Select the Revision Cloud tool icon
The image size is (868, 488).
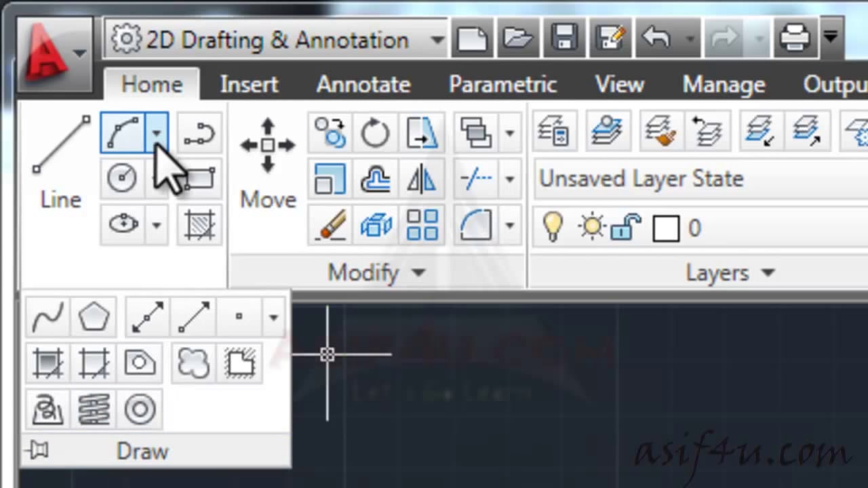193,363
